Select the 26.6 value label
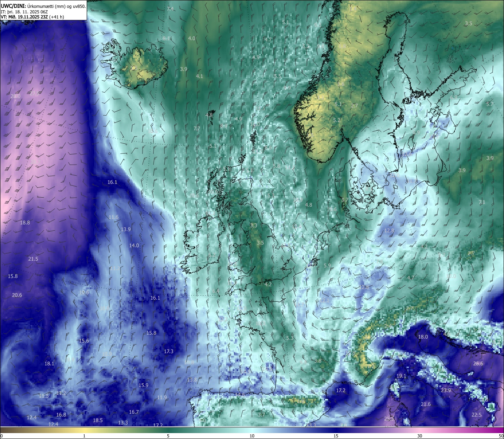 tap(478, 363)
